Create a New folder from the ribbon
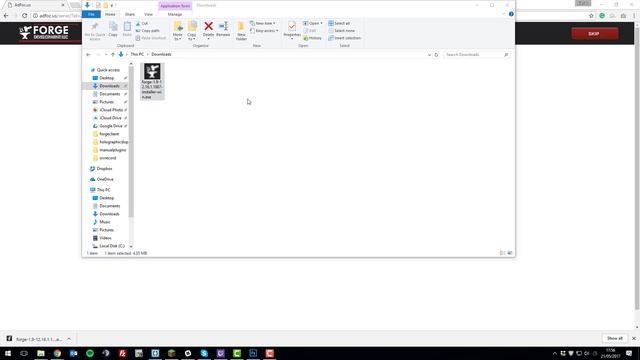The height and width of the screenshot is (360, 640). [x=241, y=31]
